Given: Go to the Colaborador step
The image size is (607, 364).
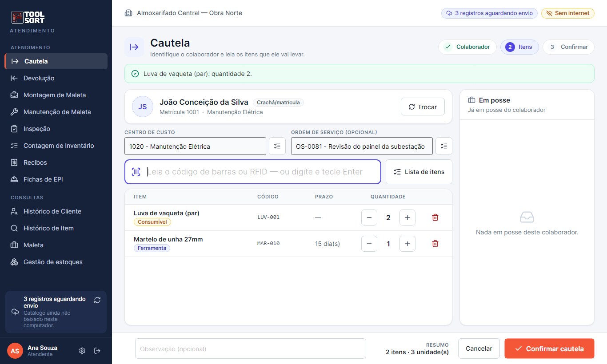Looking at the screenshot, I should [x=467, y=47].
